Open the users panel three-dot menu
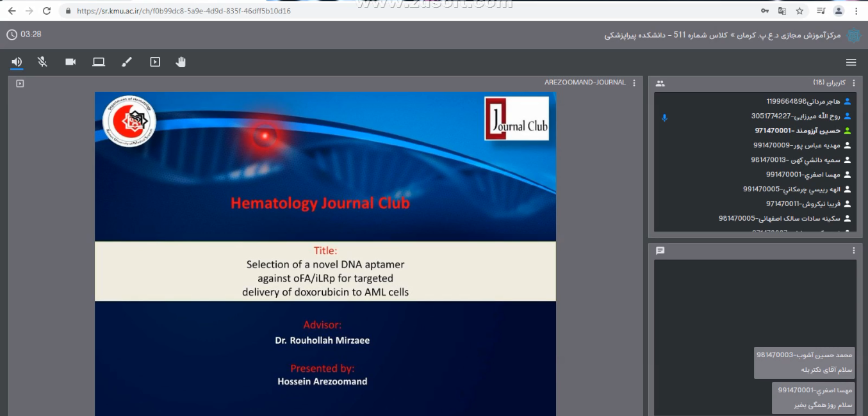This screenshot has height=416, width=868. point(853,83)
